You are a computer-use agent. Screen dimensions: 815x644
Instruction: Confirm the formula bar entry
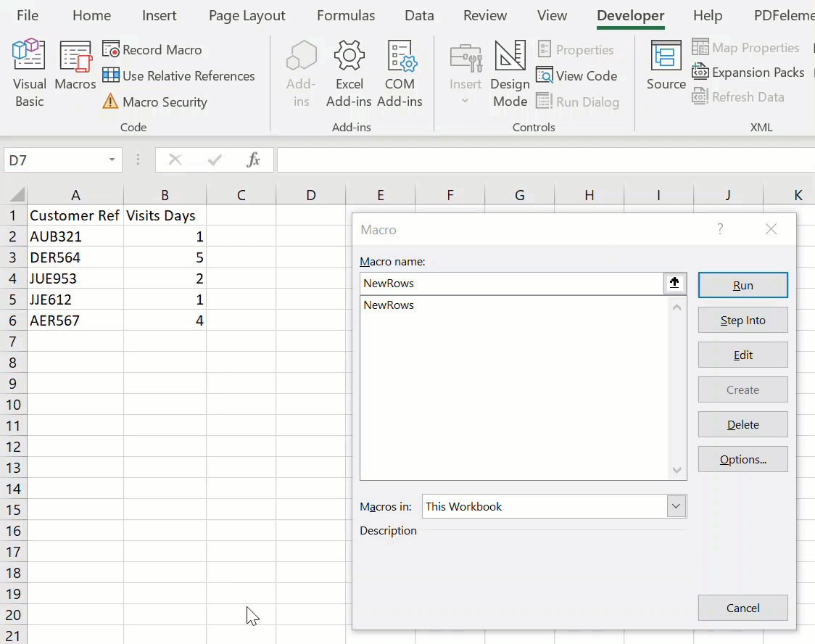pyautogui.click(x=214, y=160)
